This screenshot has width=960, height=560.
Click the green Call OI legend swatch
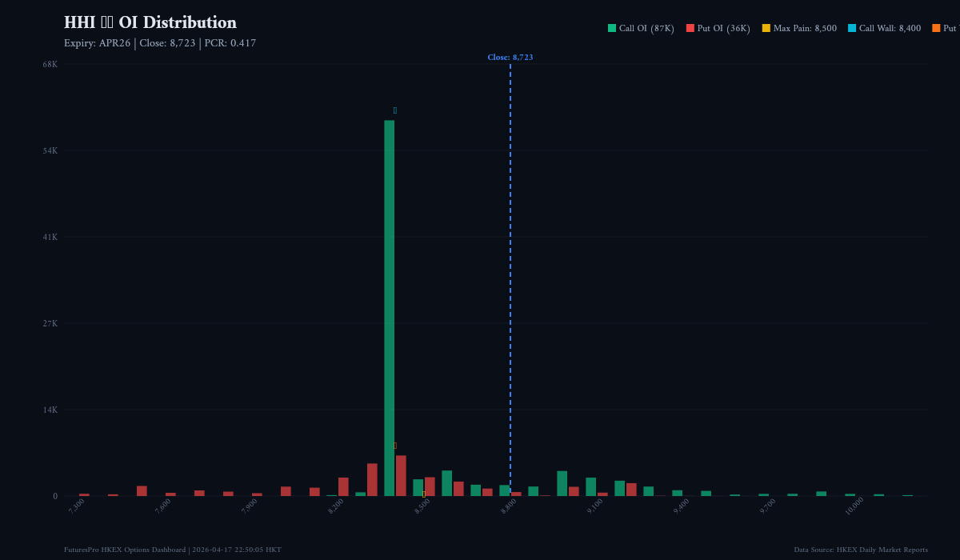610,27
